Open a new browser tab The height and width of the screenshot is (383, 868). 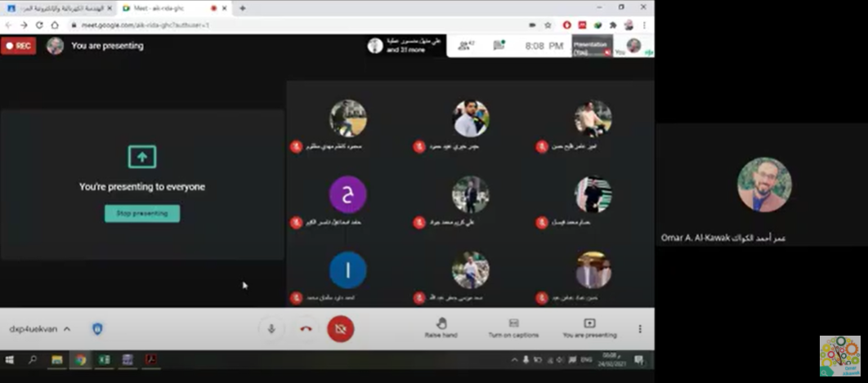[243, 8]
